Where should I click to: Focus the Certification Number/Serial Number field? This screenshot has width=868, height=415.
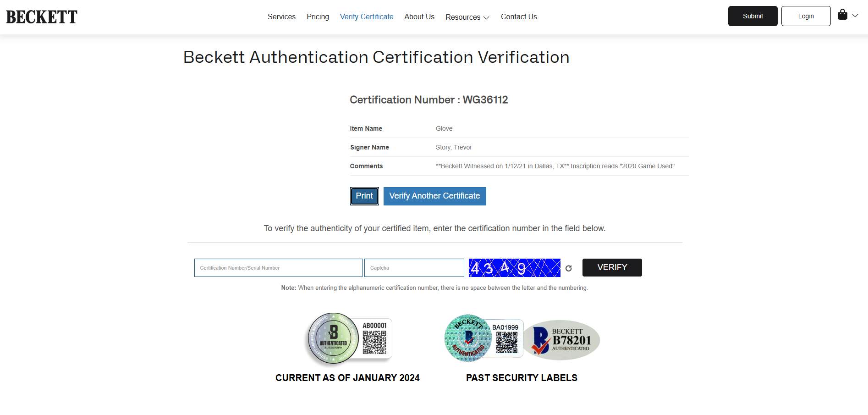point(278,268)
